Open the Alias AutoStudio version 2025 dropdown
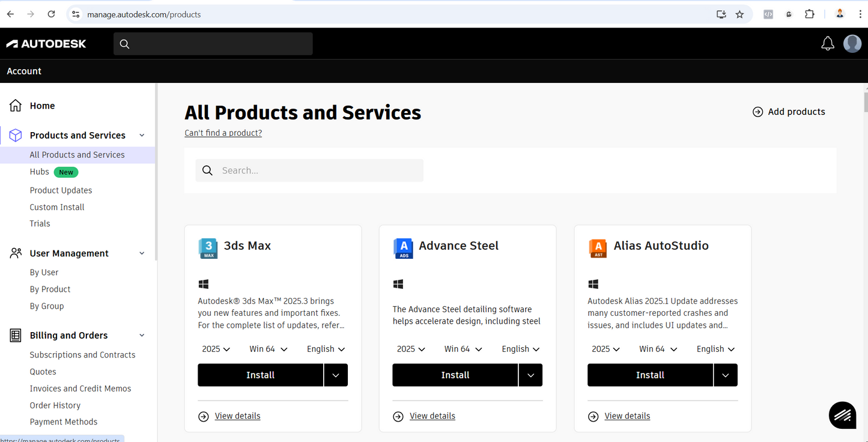Image resolution: width=868 pixels, height=442 pixels. (x=606, y=349)
